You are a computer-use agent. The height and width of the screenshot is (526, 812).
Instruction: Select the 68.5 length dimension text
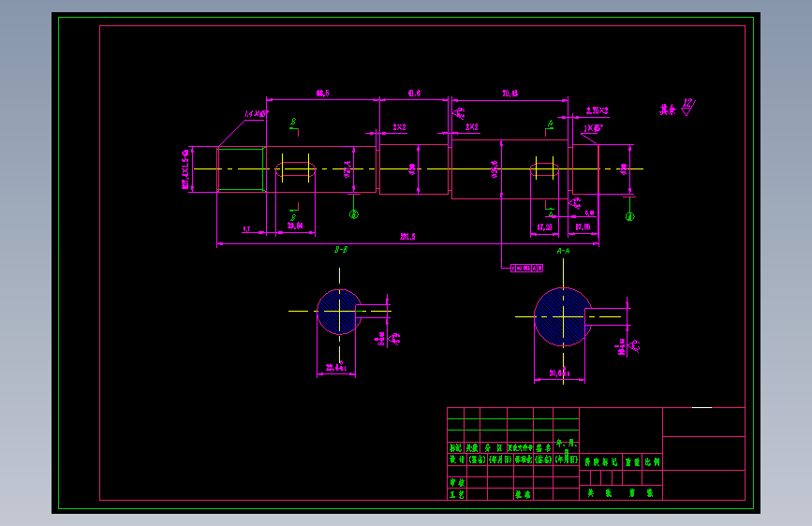322,94
